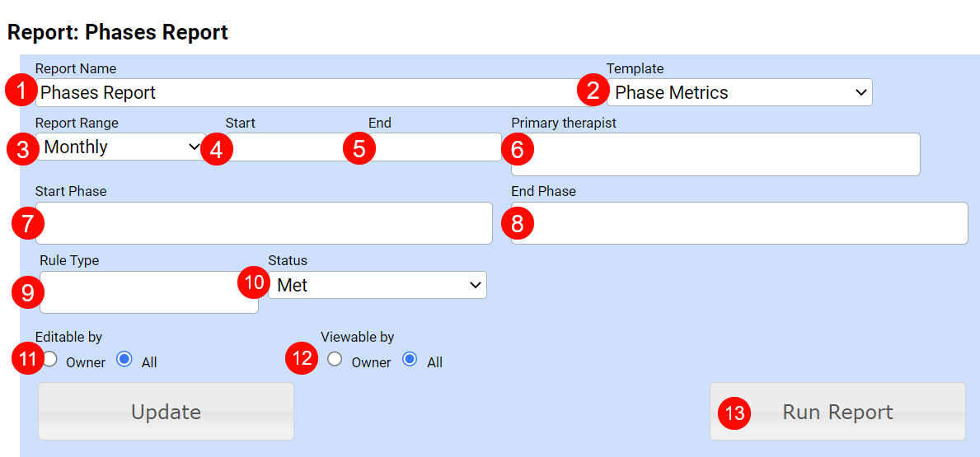The height and width of the screenshot is (457, 980).
Task: Select All under Viewable by
Action: pyautogui.click(x=410, y=360)
